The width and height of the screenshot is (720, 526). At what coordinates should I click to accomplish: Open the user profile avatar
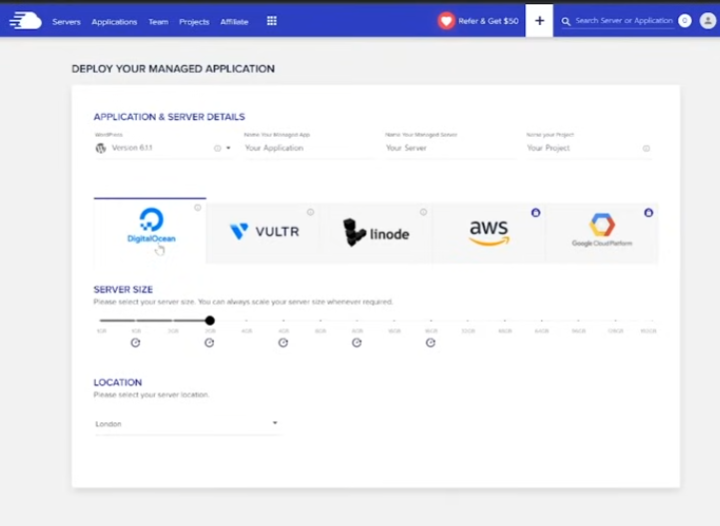coord(708,21)
